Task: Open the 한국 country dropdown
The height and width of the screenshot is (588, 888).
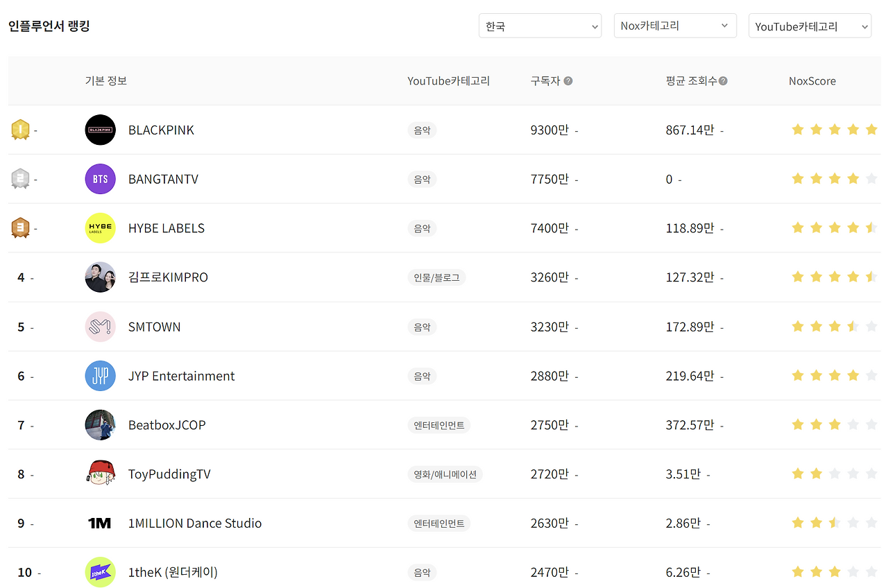Action: [x=540, y=26]
